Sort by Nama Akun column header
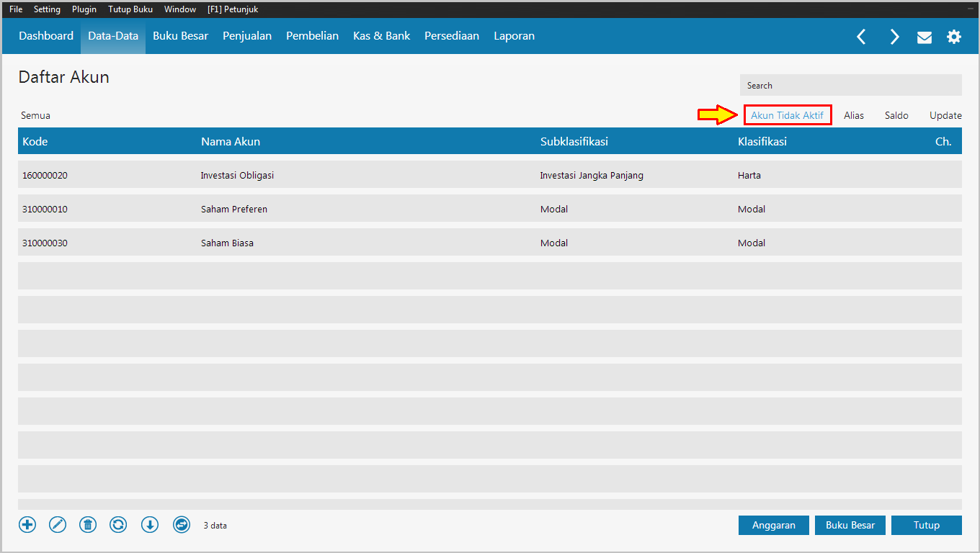Screen dimensions: 980x553 pos(231,142)
